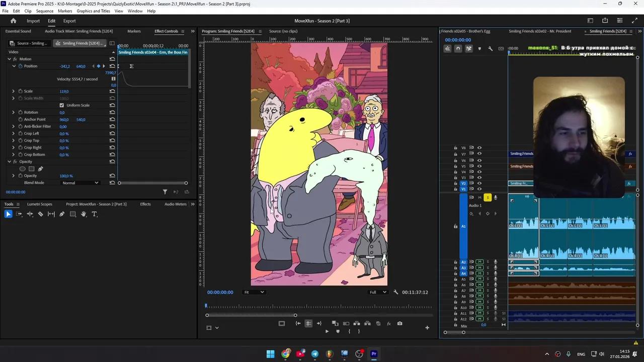Image resolution: width=644 pixels, height=362 pixels.
Task: Hide video track V2 with its eye icon
Action: tap(479, 183)
